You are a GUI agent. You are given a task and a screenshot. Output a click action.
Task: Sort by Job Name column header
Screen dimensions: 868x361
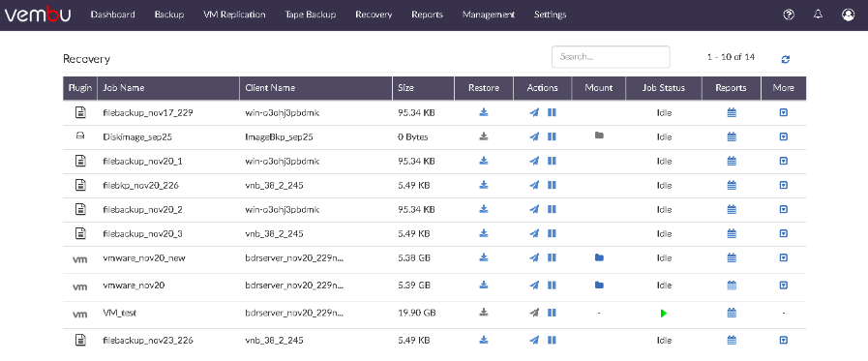(x=124, y=88)
